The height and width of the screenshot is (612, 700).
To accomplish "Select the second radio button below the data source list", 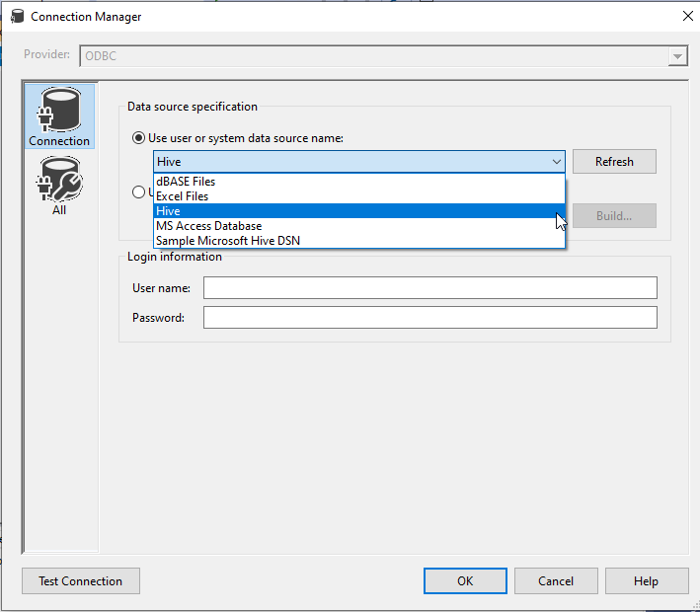I will [x=139, y=192].
